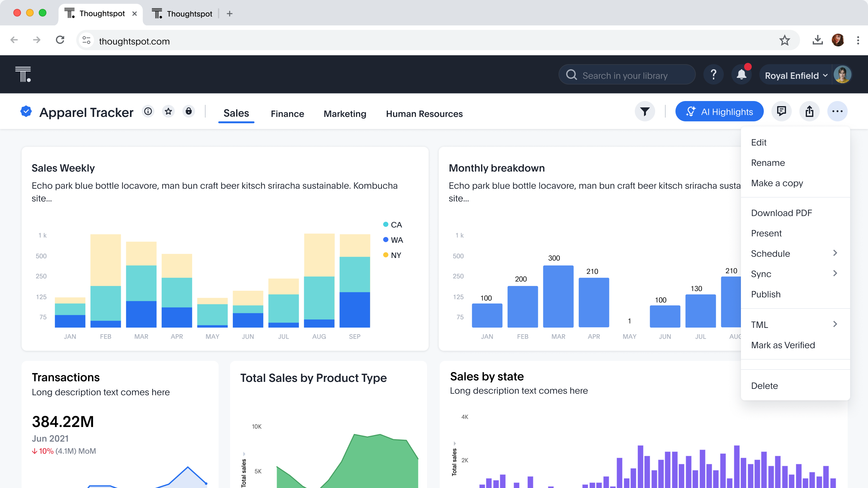Switch to the Human Resources tab

tap(424, 114)
